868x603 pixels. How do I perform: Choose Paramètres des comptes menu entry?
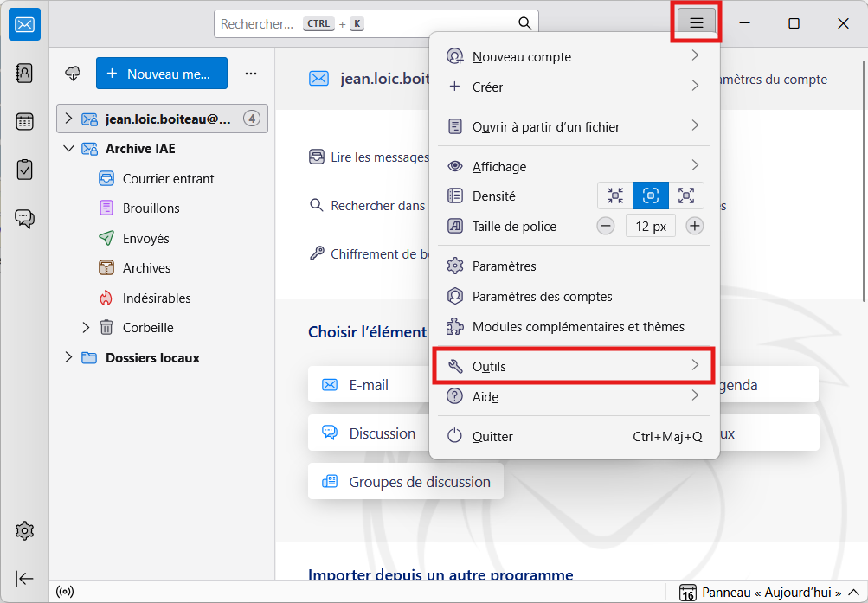(x=542, y=297)
